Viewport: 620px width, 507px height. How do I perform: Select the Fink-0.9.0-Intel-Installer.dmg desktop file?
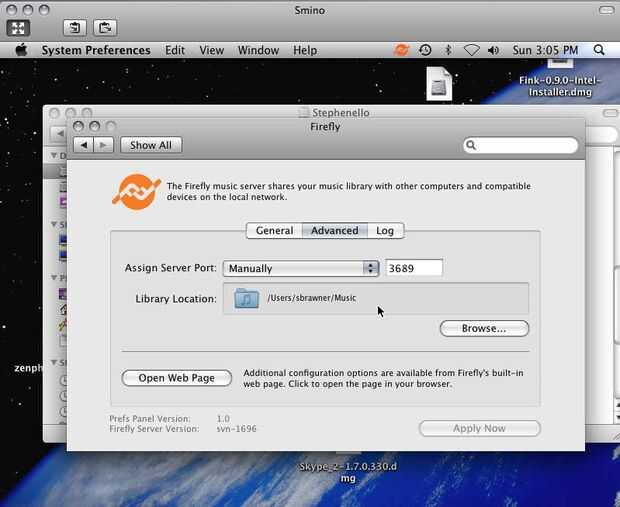560,86
